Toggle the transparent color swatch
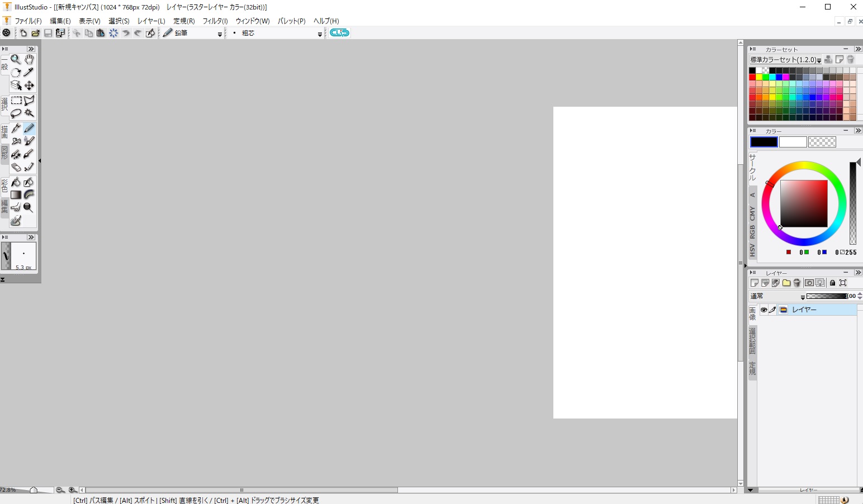Image resolution: width=863 pixels, height=504 pixels. pyautogui.click(x=822, y=142)
